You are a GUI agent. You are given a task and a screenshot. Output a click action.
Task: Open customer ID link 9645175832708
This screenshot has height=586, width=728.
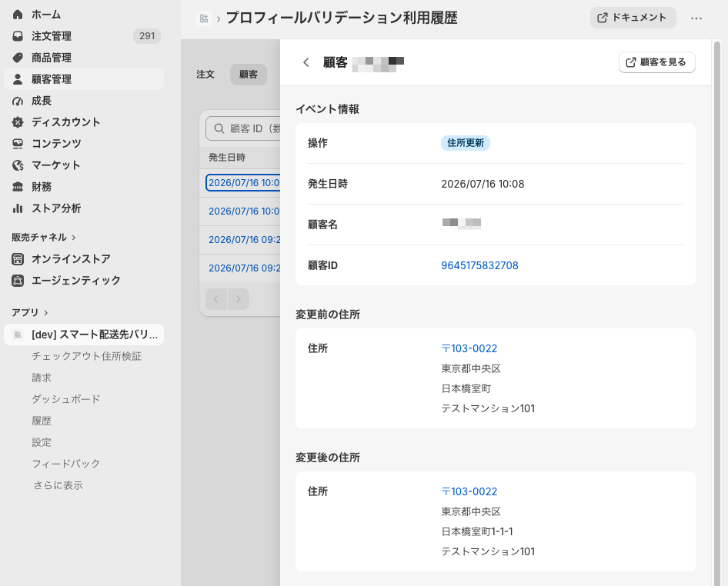[479, 265]
